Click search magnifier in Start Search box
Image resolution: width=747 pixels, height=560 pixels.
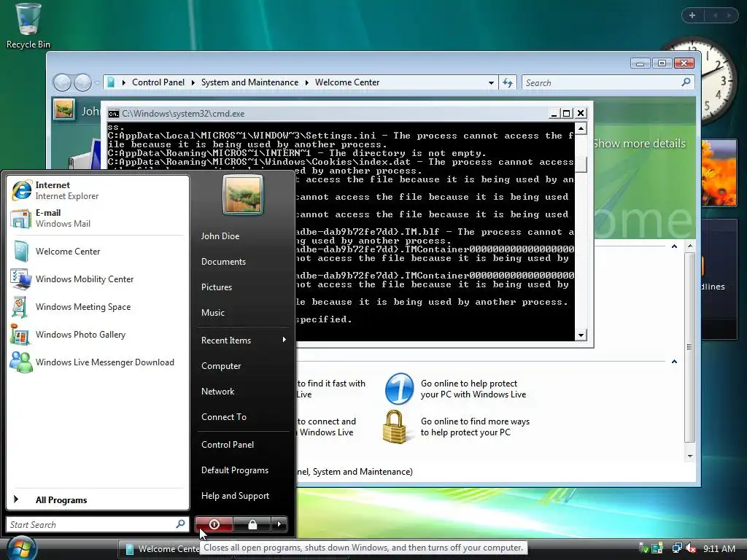180,524
